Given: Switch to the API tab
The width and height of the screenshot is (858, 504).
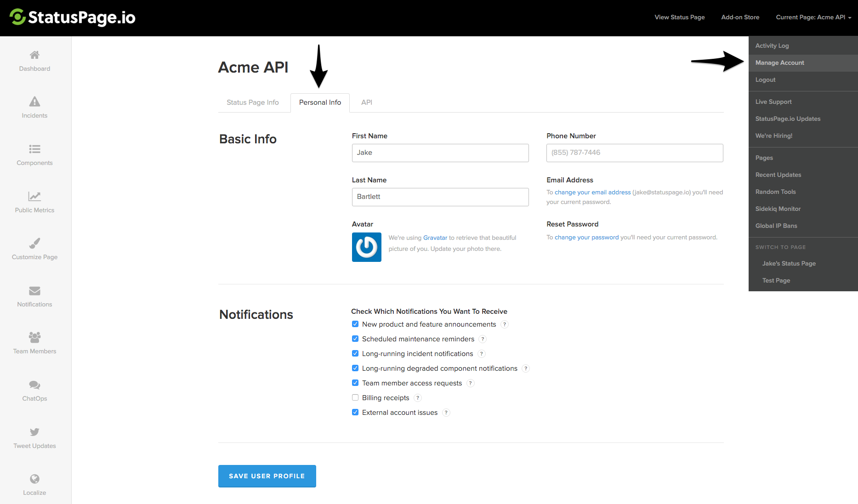Looking at the screenshot, I should point(367,102).
